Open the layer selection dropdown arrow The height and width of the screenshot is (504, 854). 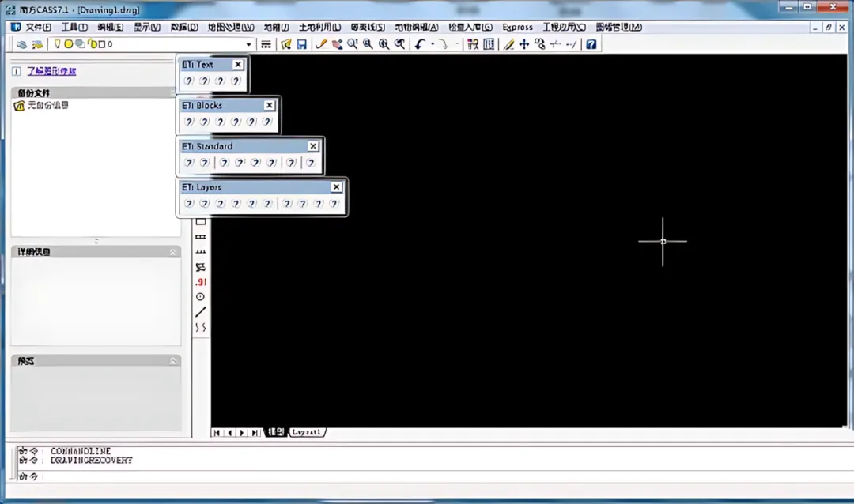click(x=248, y=44)
